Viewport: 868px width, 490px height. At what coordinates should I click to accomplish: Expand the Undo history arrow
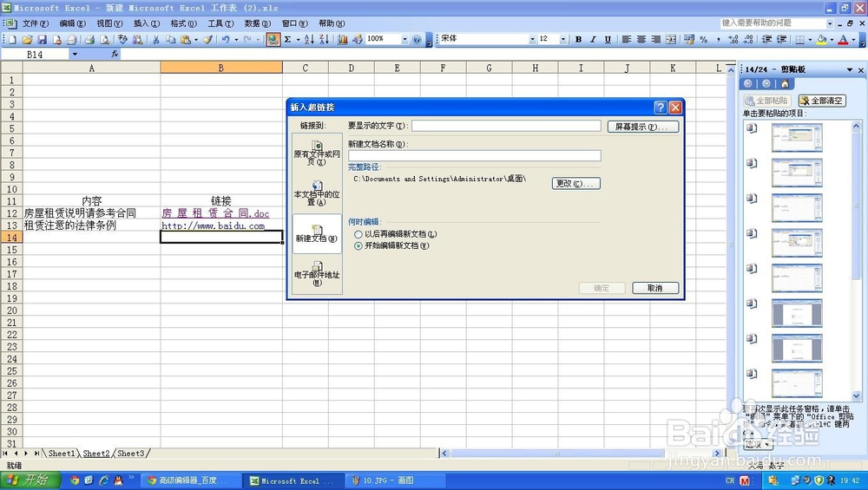(236, 39)
